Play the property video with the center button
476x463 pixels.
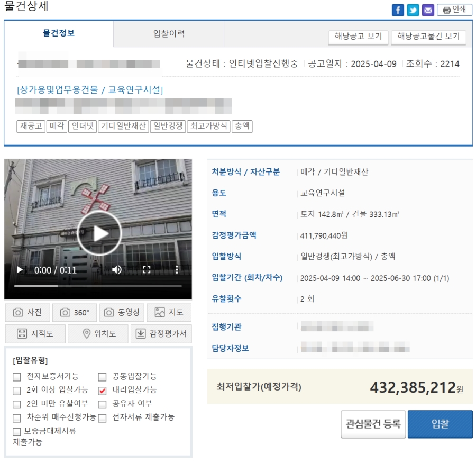click(99, 233)
